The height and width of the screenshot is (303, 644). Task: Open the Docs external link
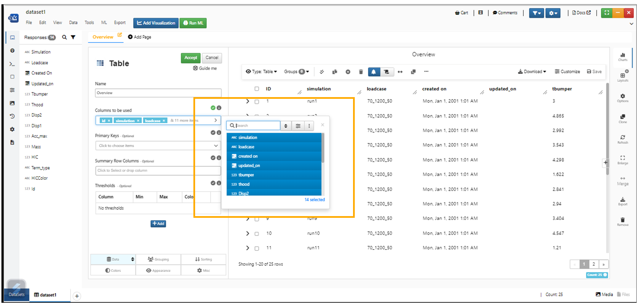click(581, 13)
